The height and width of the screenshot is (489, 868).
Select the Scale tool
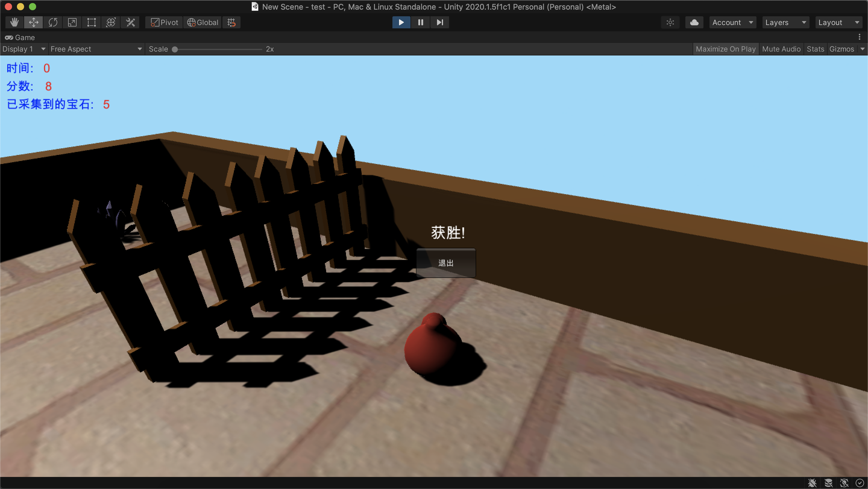point(72,22)
